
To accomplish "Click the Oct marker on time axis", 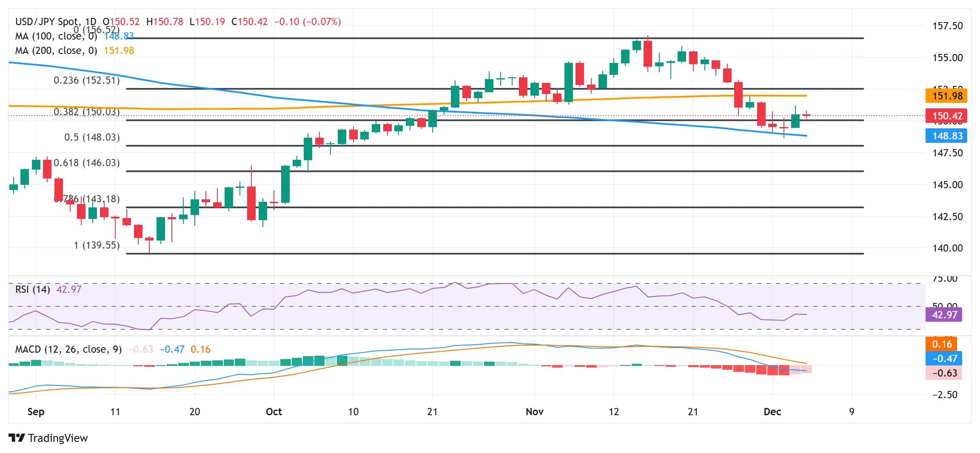I will pos(274,412).
